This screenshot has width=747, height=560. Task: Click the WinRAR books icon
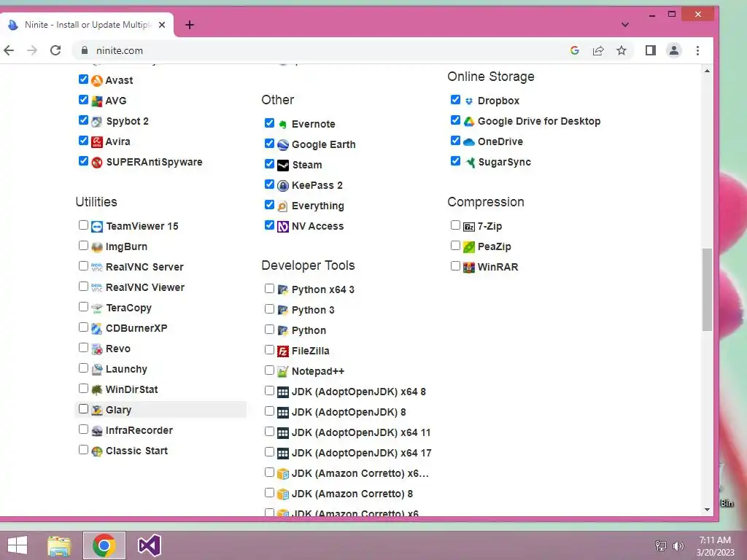[x=469, y=268]
